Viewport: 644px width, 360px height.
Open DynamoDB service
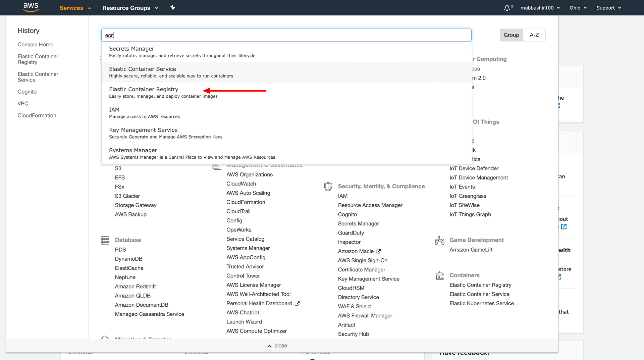[128, 259]
